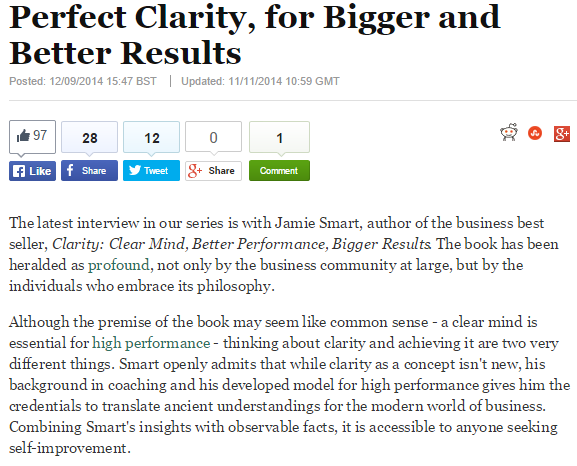Open the 'profound' hyperlink
Image resolution: width=577 pixels, height=466 pixels.
(119, 265)
